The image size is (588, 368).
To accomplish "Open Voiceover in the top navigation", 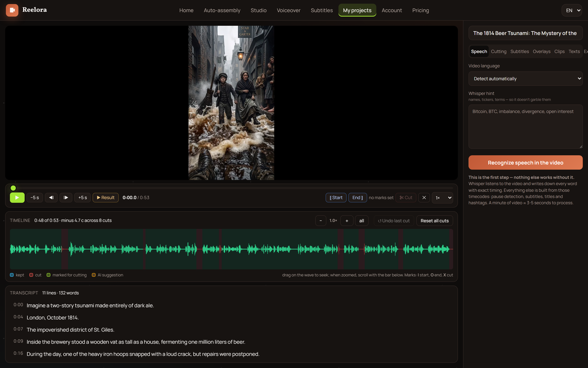I will [x=288, y=10].
